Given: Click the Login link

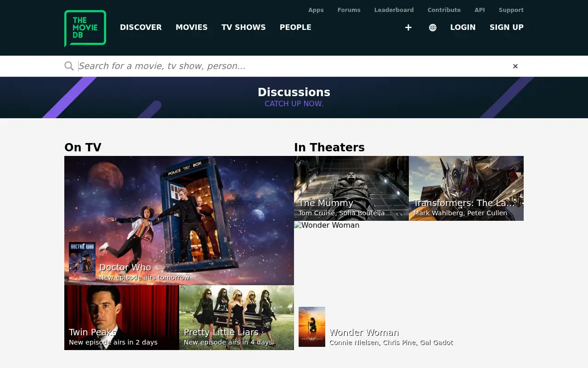Looking at the screenshot, I should 463,27.
